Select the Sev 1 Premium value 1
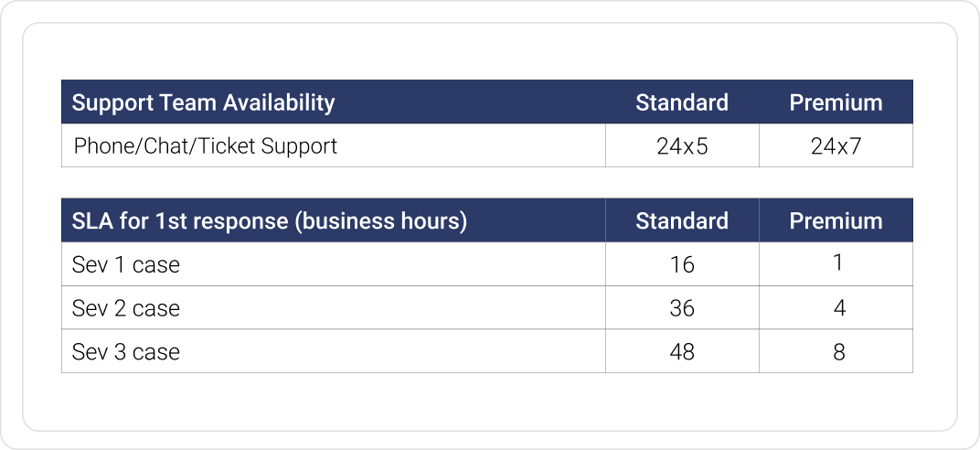Image resolution: width=980 pixels, height=450 pixels. [x=837, y=262]
